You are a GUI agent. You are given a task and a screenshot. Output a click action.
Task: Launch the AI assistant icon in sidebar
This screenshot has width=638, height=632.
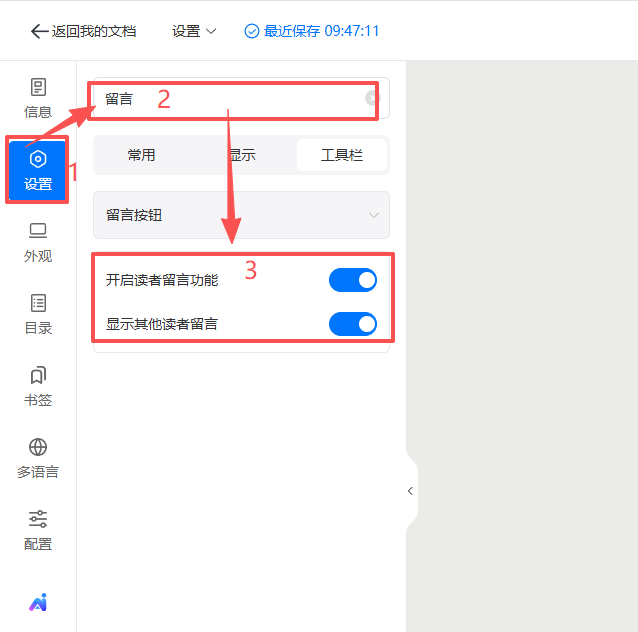tap(38, 602)
